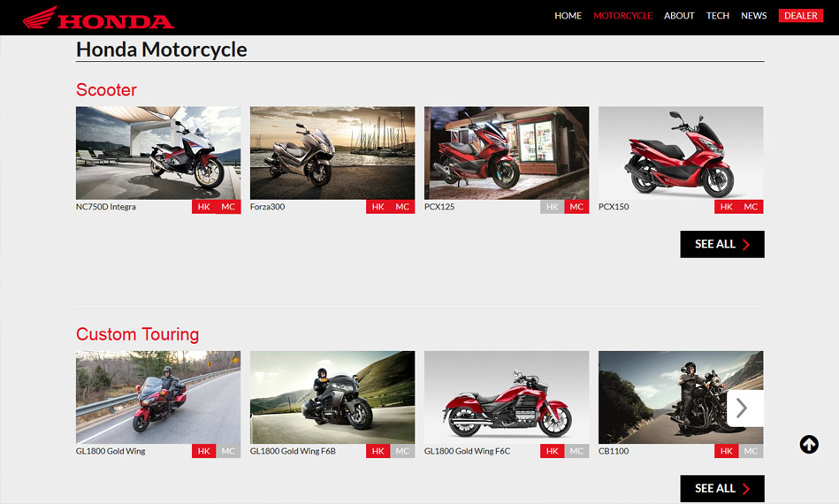Click the scroll-to-top arrow icon
This screenshot has height=504, width=839.
[809, 445]
